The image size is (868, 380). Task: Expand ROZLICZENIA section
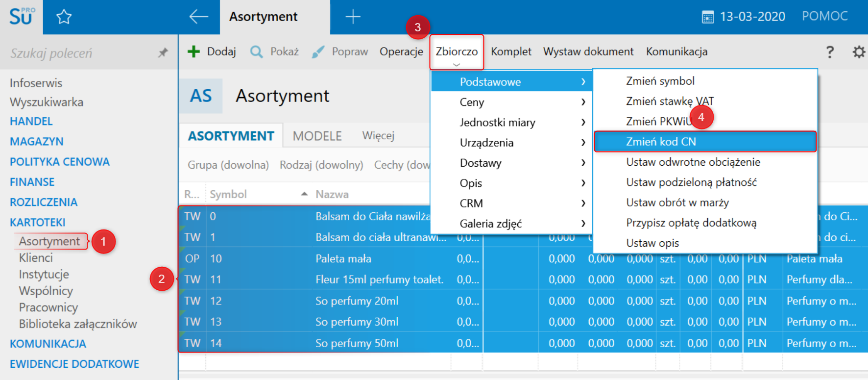click(x=44, y=202)
